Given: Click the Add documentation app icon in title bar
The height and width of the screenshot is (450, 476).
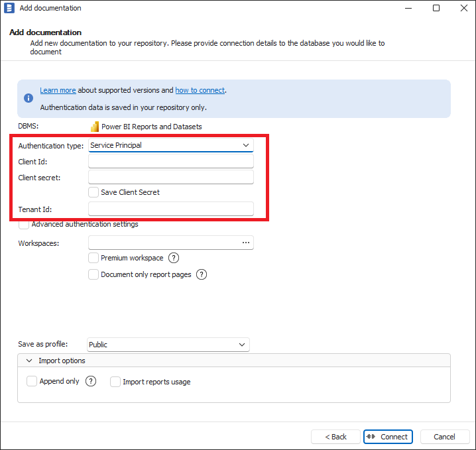Looking at the screenshot, I should click(x=9, y=8).
